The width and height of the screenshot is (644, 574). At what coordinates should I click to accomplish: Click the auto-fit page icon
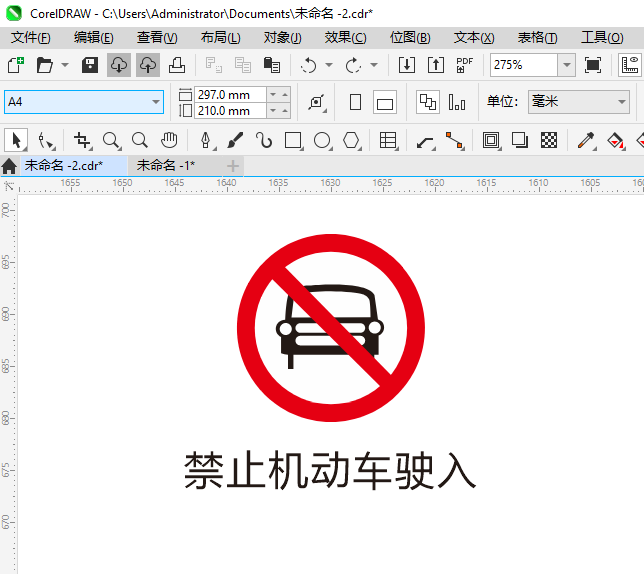317,102
